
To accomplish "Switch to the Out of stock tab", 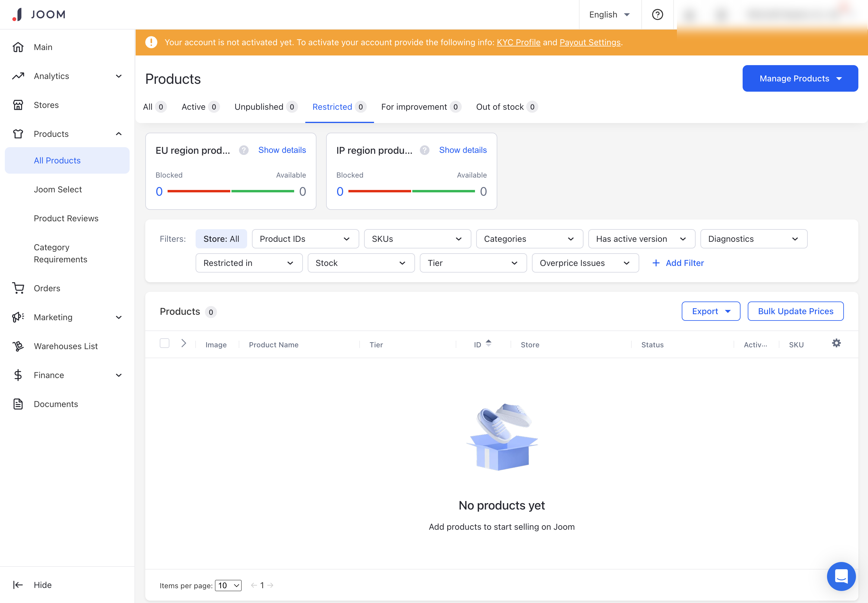I will click(x=507, y=107).
